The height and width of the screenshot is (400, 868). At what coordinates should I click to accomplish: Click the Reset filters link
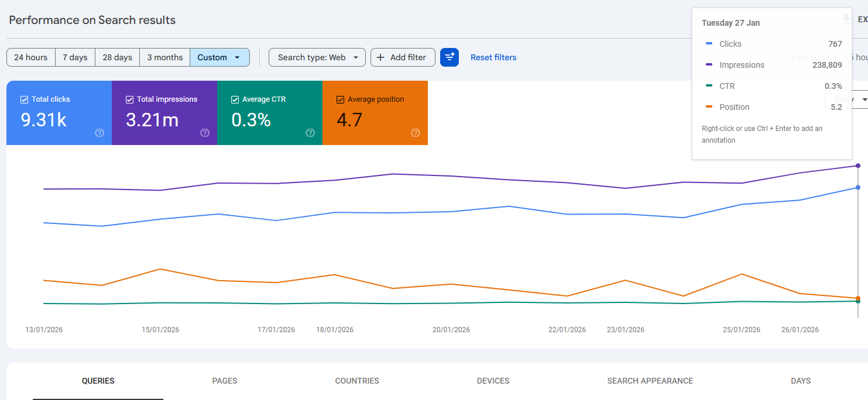(x=493, y=57)
